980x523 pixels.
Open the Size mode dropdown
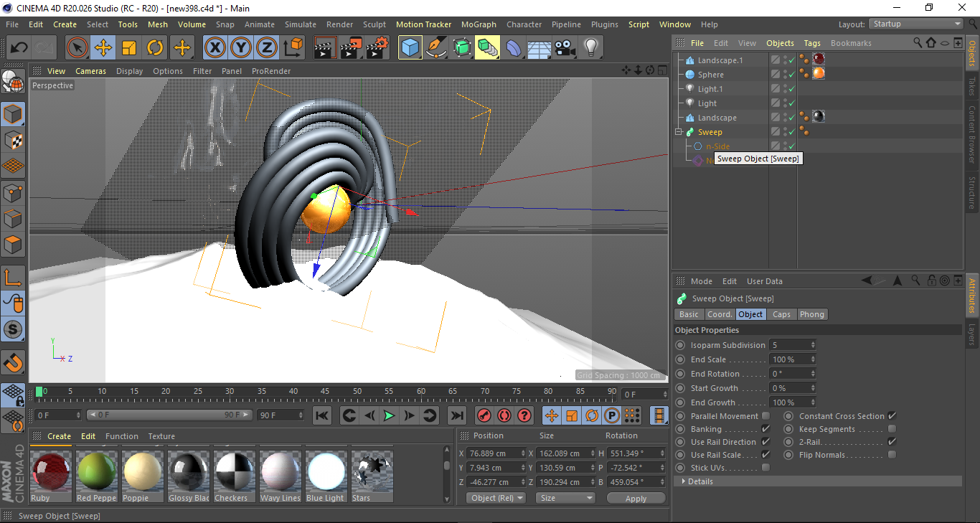pyautogui.click(x=565, y=498)
